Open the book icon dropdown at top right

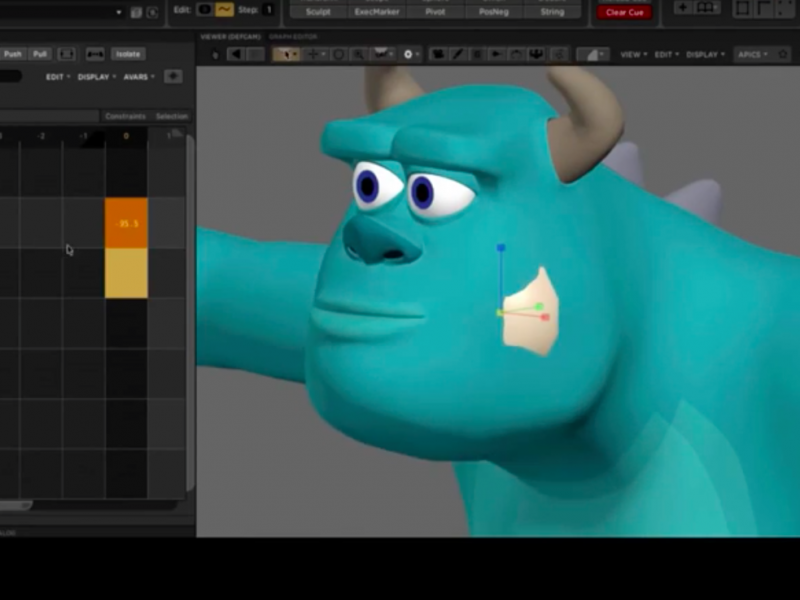[708, 8]
